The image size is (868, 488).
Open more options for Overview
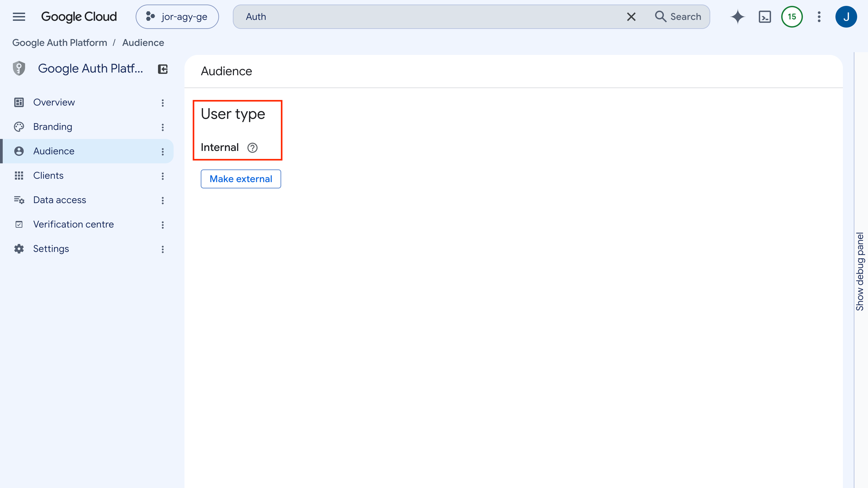point(163,103)
